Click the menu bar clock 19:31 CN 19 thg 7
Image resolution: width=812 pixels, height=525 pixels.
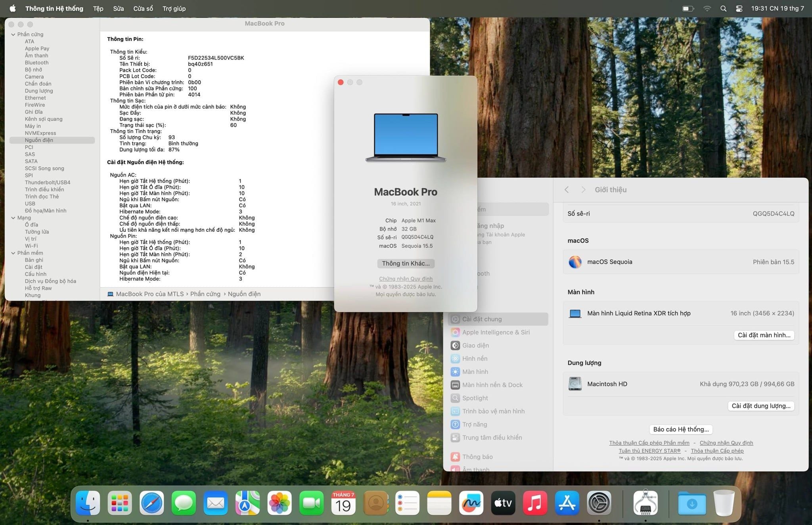[778, 8]
